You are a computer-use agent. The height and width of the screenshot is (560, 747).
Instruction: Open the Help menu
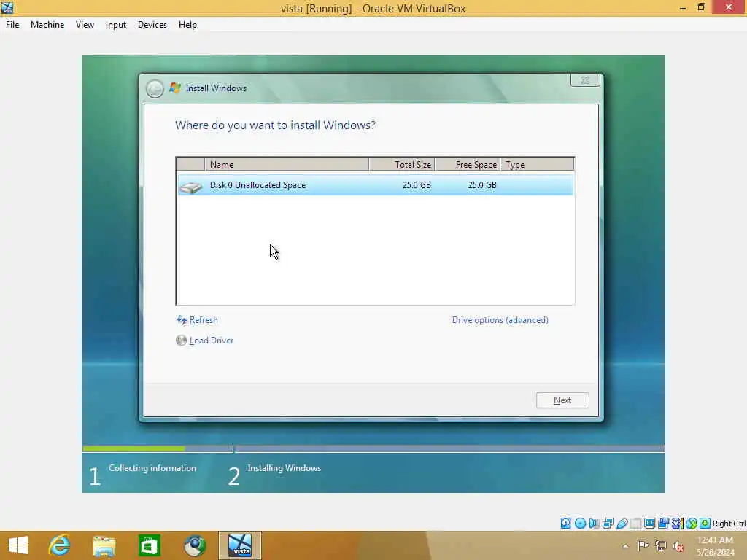pos(187,25)
